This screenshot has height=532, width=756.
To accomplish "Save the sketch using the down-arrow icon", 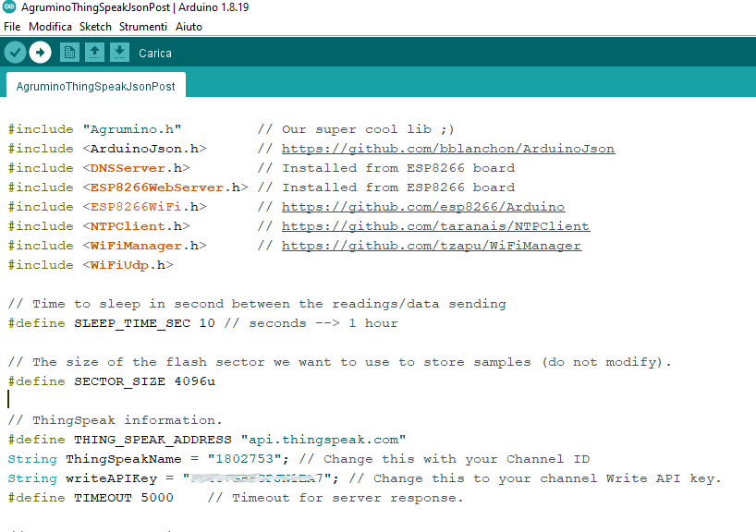I will (119, 53).
